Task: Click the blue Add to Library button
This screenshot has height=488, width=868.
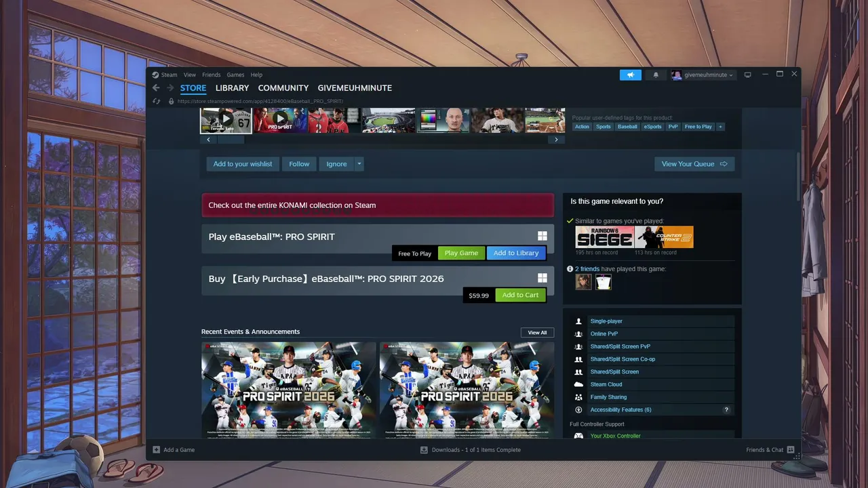Action: pos(516,253)
